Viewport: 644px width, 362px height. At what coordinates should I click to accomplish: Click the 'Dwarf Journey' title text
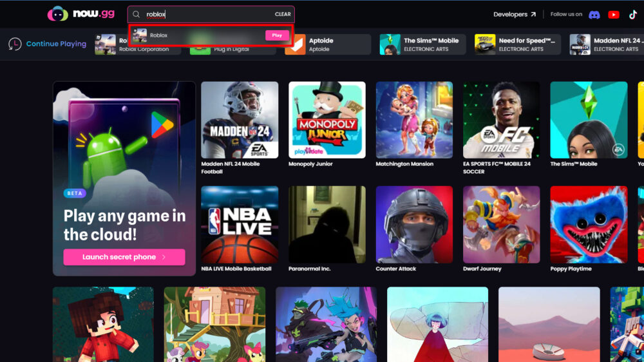(482, 269)
